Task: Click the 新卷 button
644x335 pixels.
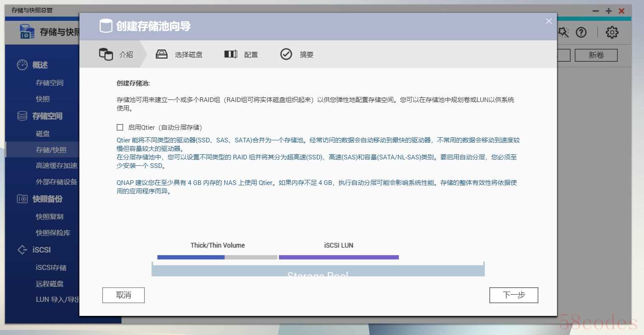Action: coord(596,55)
